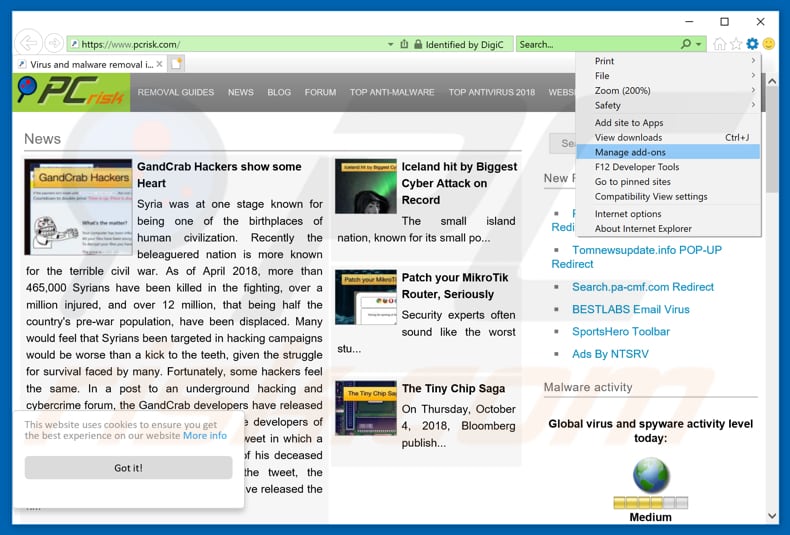Click the Malware activity heading
This screenshot has width=790, height=535.
coord(588,387)
